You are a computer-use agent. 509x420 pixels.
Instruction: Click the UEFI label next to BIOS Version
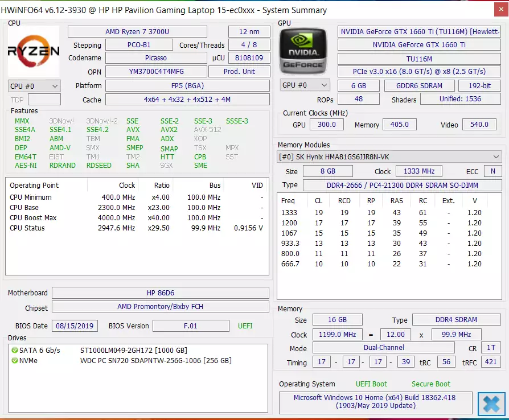pos(245,326)
